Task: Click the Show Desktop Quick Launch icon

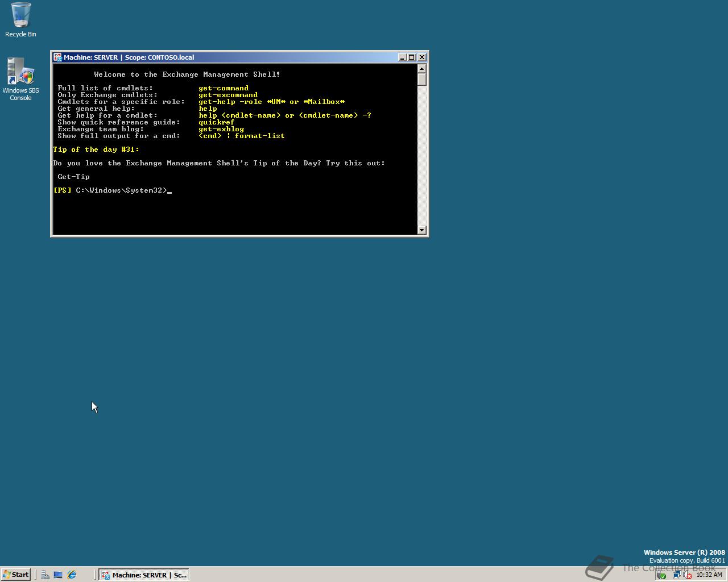Action: pyautogui.click(x=58, y=575)
